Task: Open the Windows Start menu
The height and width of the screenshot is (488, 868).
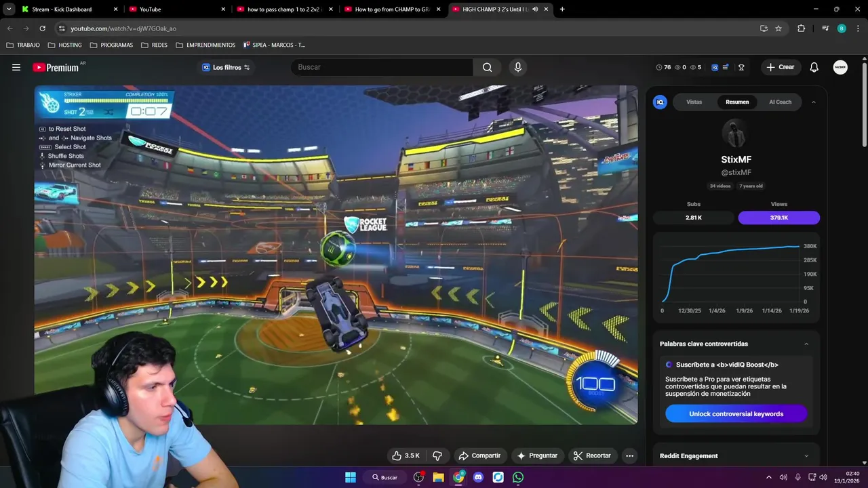Action: click(351, 477)
